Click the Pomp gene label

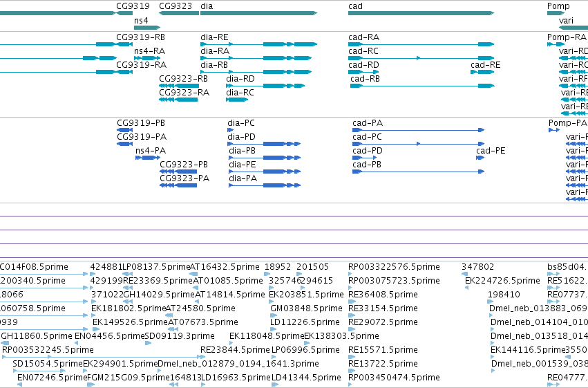point(558,6)
